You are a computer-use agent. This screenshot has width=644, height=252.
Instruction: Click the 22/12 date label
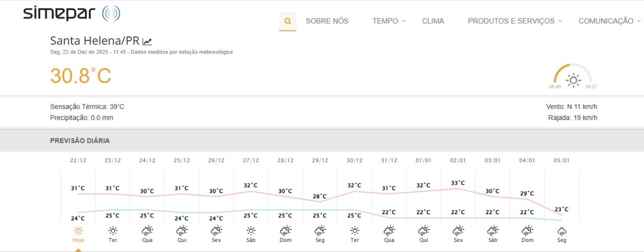(x=78, y=161)
